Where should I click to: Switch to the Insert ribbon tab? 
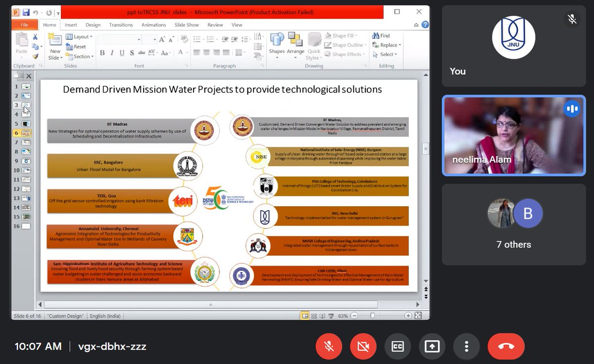(71, 25)
